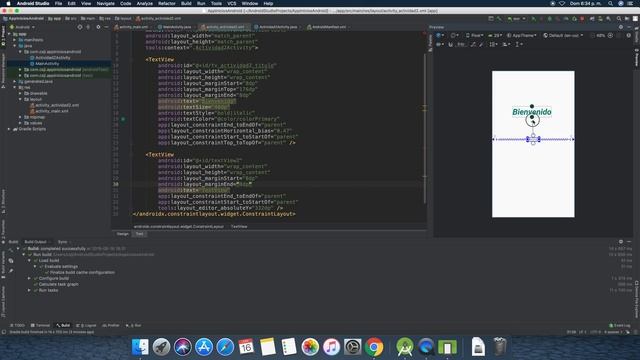Viewport: 640px width, 360px height.
Task: Open the Run tool window button
Action: pos(134,326)
